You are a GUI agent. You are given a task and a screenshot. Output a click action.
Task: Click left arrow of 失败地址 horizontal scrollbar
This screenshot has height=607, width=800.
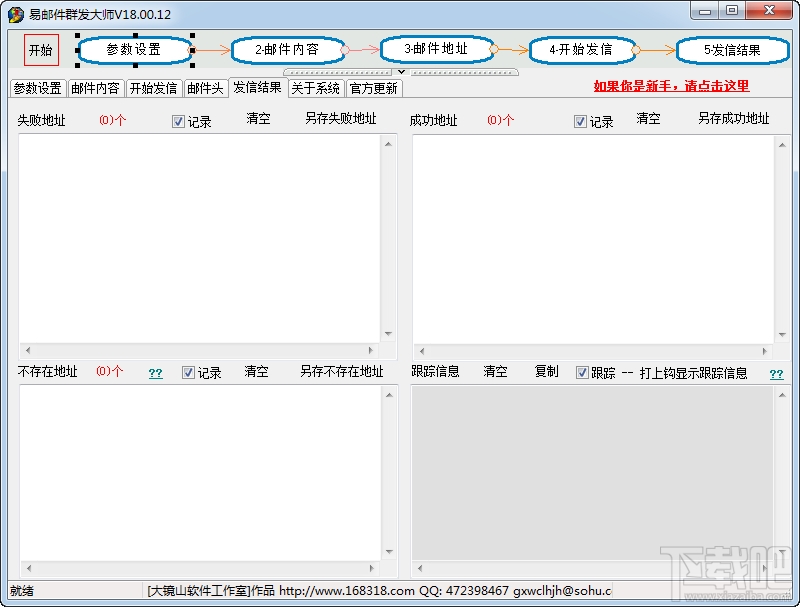(x=28, y=350)
